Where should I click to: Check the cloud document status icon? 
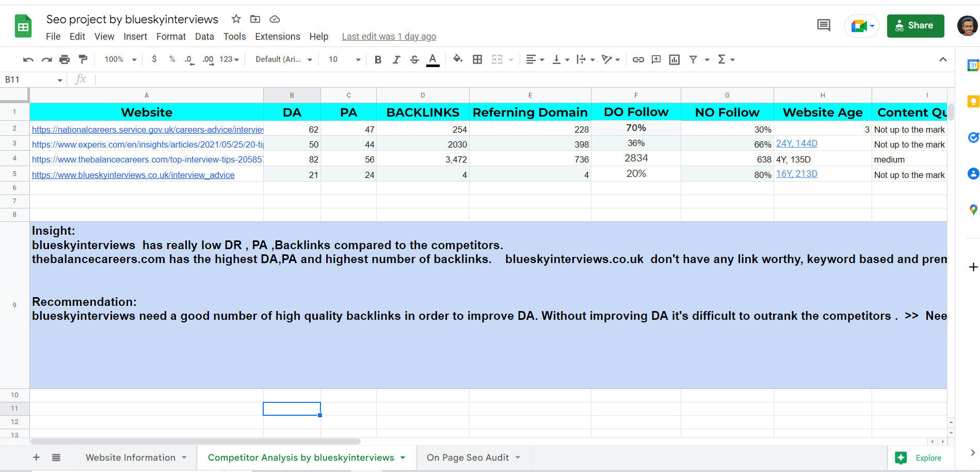pos(275,19)
